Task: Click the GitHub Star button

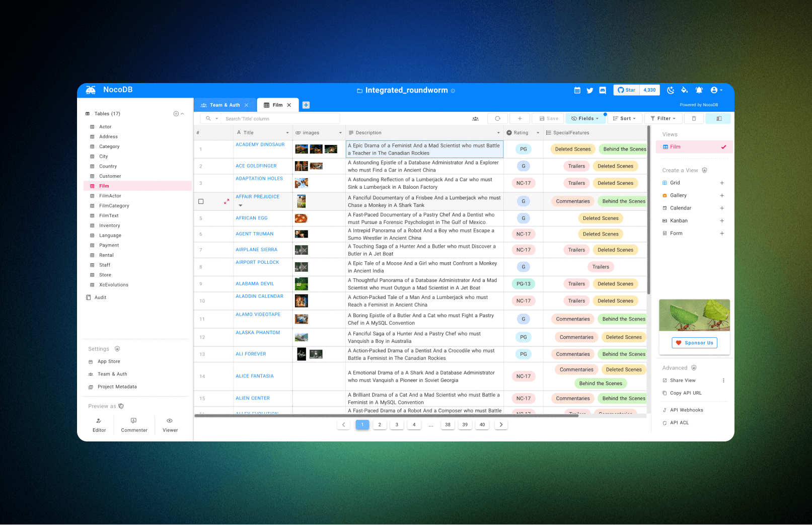Action: (627, 90)
